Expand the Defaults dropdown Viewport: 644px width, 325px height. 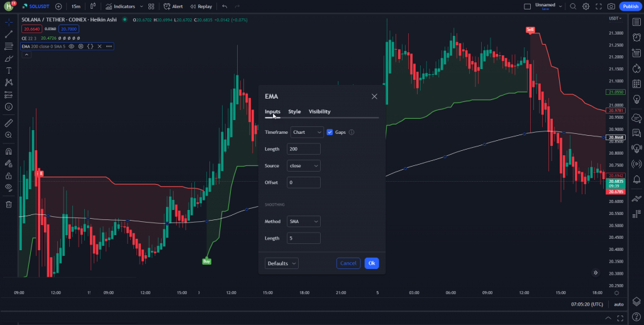(x=282, y=263)
